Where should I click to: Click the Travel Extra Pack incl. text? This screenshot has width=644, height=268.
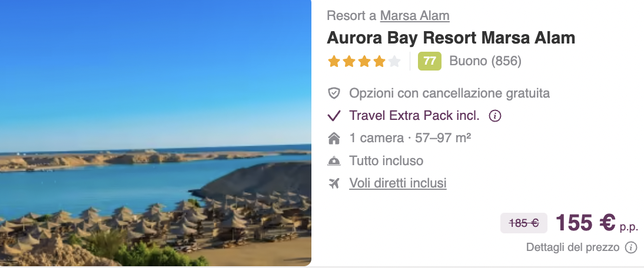[x=414, y=116]
